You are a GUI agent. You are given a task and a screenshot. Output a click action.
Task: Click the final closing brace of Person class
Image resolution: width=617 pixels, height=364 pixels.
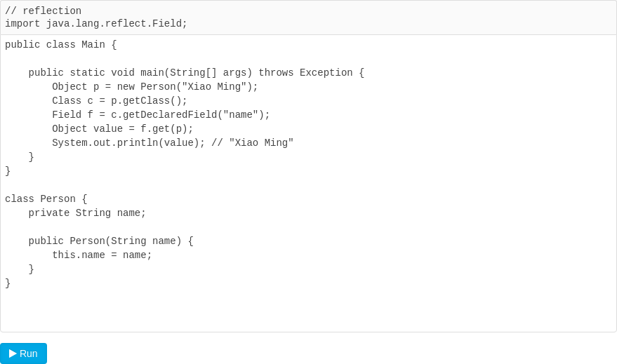(x=8, y=283)
